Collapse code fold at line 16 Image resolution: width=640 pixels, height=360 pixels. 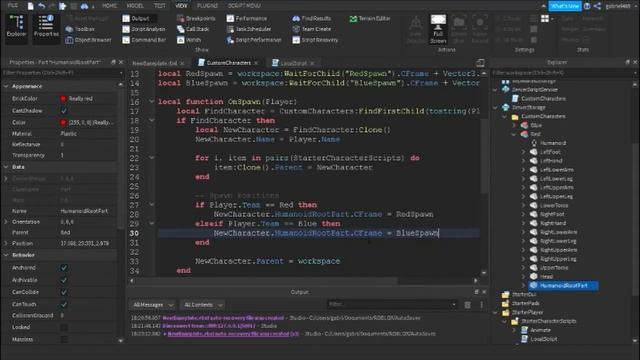[x=151, y=101]
